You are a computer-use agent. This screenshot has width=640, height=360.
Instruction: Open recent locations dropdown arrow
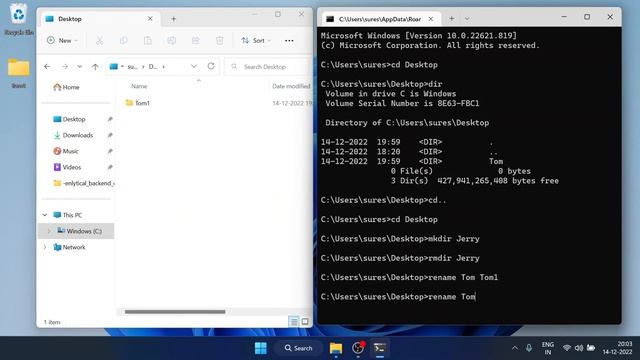click(x=80, y=67)
